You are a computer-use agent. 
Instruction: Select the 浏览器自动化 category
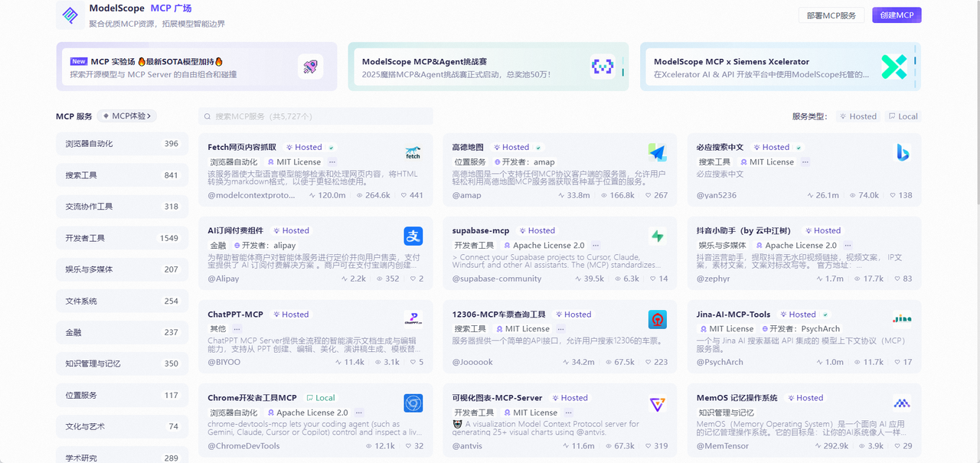(x=122, y=144)
